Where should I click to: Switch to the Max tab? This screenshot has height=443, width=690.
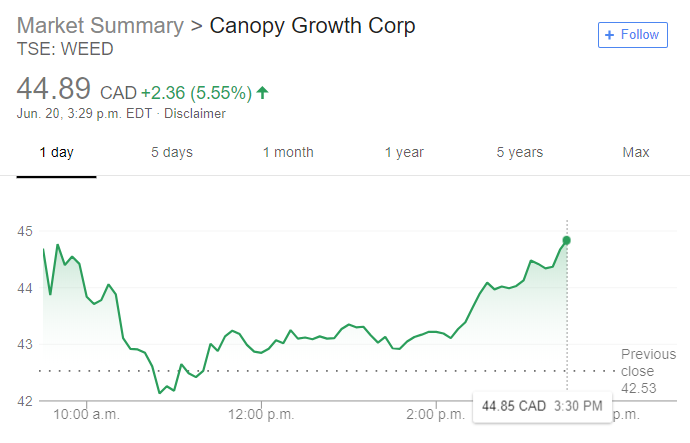(x=636, y=152)
